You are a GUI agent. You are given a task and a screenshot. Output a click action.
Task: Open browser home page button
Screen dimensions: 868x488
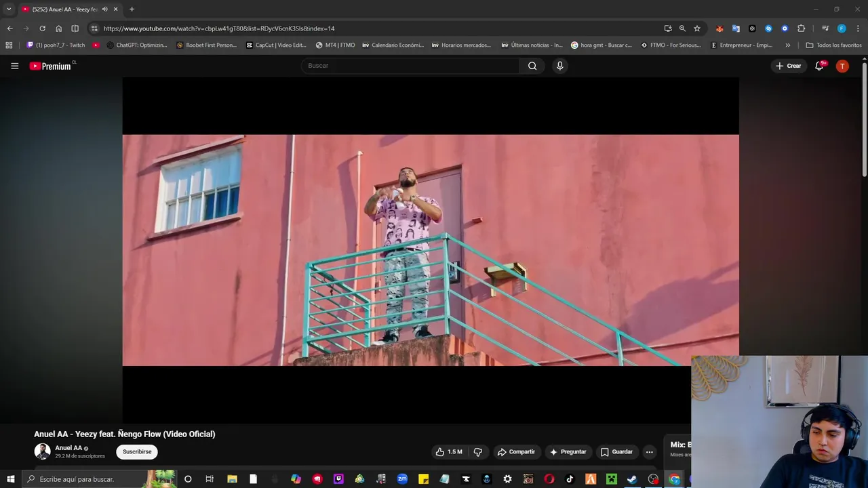click(58, 28)
